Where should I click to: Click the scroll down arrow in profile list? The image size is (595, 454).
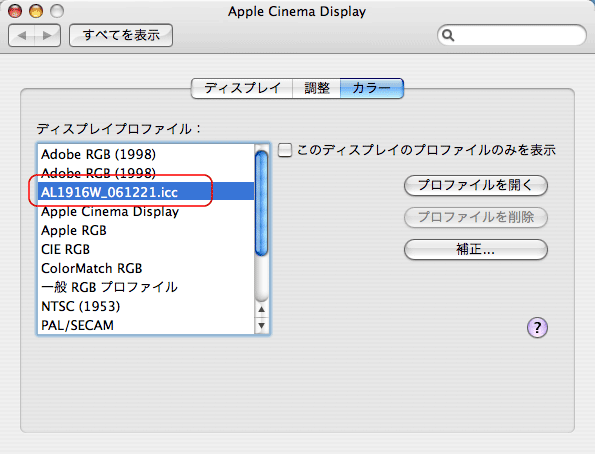coord(261,326)
